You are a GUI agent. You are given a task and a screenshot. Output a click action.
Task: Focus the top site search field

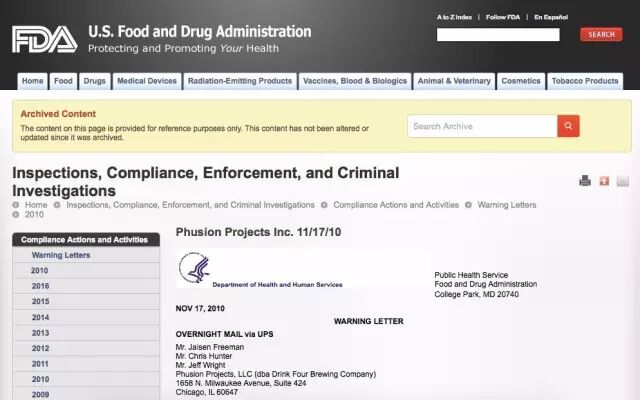(x=498, y=35)
